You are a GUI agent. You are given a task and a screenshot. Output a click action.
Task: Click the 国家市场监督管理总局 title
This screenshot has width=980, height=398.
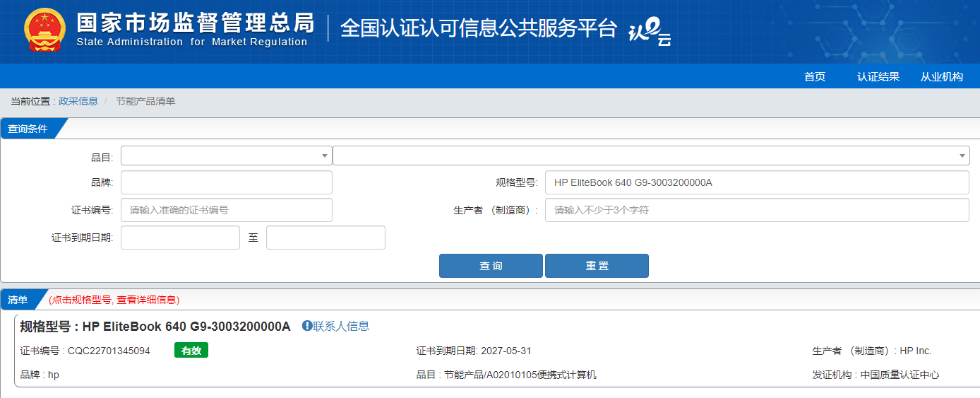point(195,23)
